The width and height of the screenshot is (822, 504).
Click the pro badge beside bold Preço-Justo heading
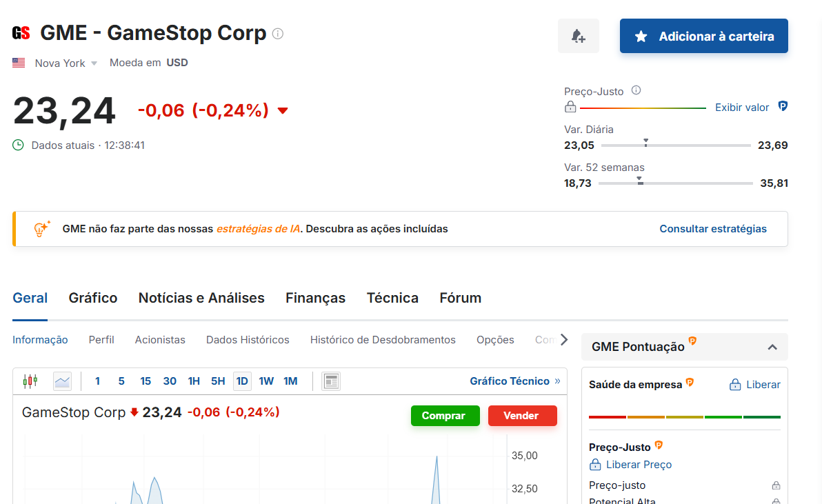click(659, 445)
